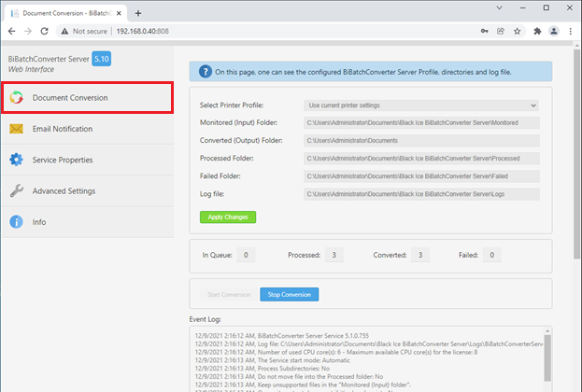Click the browser back arrow
The height and width of the screenshot is (392, 582).
point(12,31)
